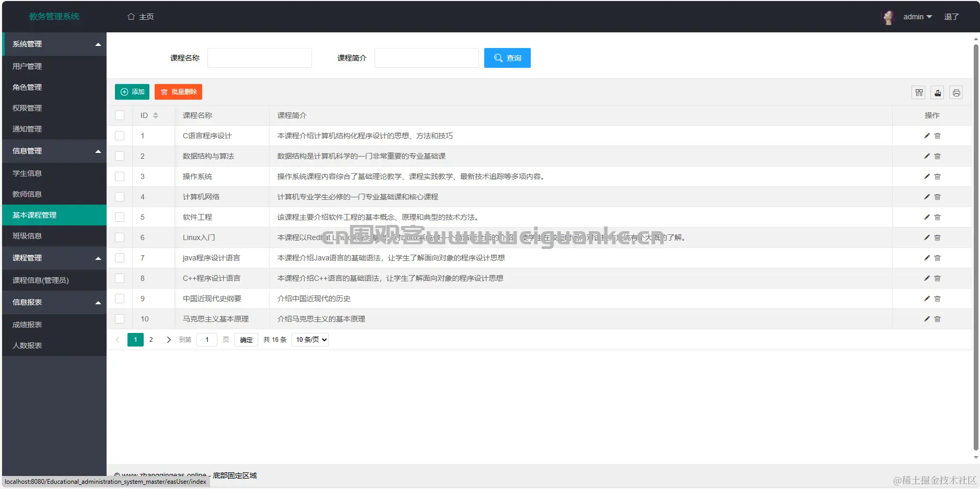Screen dimensions: 980x489
Task: Go to 学生信息 in the sidebar
Action: (x=54, y=173)
